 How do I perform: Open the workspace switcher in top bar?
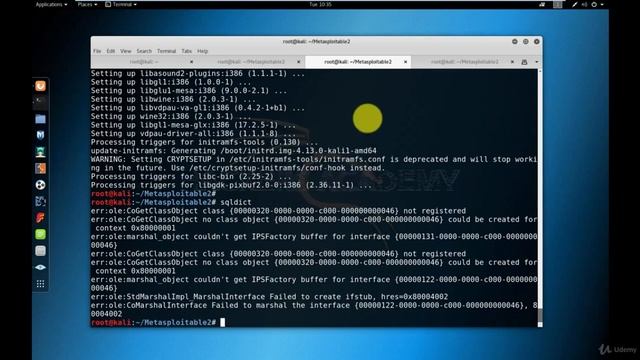(x=558, y=4)
